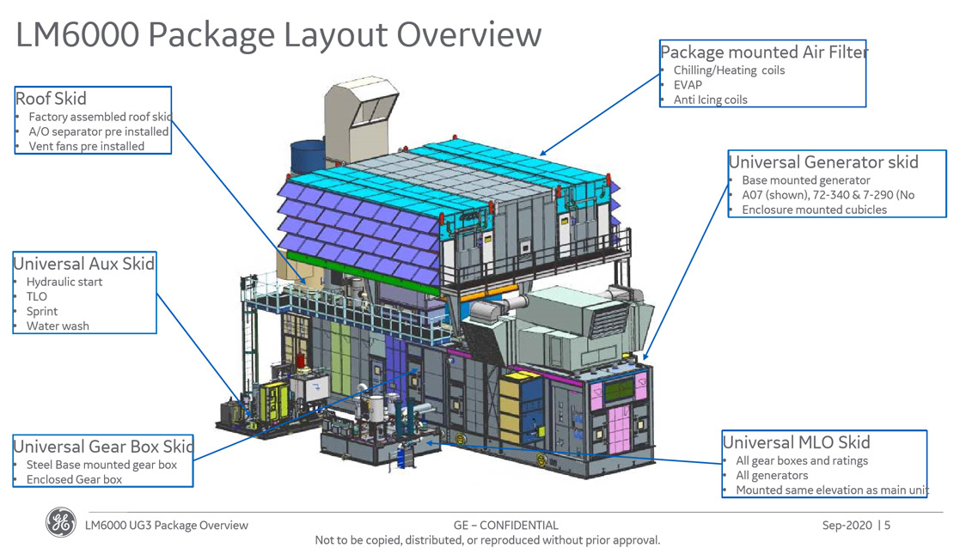The image size is (954, 560).
Task: Select 'Steel Base mounted gear box' bullet
Action: pyautogui.click(x=101, y=465)
